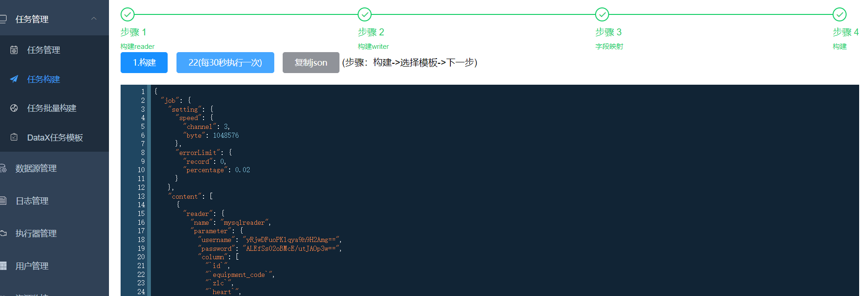Click the step 3 checkmark circle
Viewport: 868px width, 296px height.
pyautogui.click(x=602, y=14)
